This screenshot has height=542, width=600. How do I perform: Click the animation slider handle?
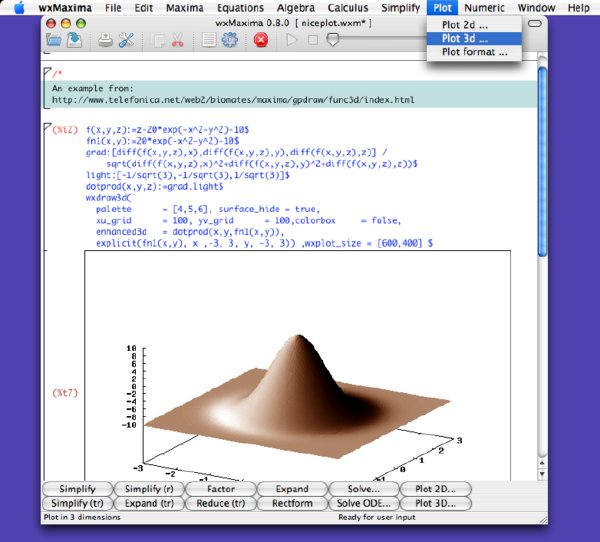point(333,39)
